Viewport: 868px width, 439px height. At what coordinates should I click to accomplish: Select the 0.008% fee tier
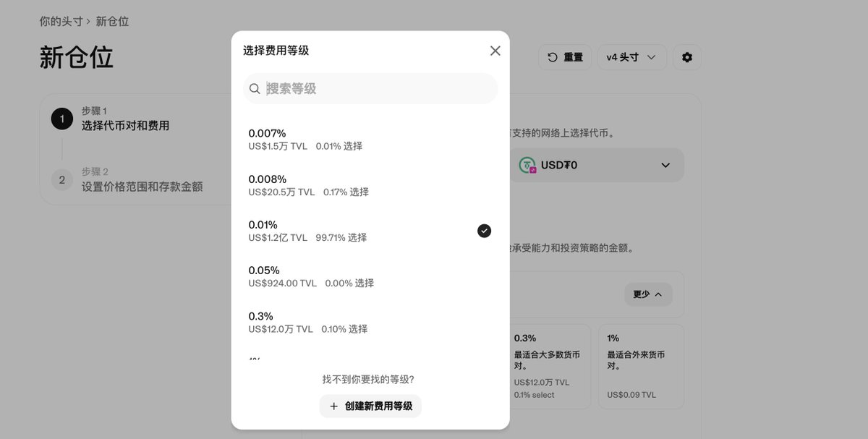click(x=370, y=185)
